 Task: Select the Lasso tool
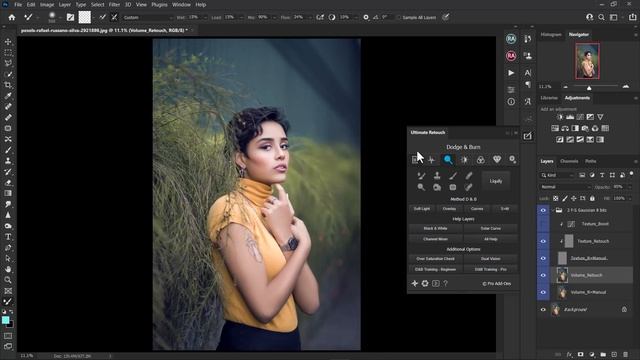[x=8, y=63]
